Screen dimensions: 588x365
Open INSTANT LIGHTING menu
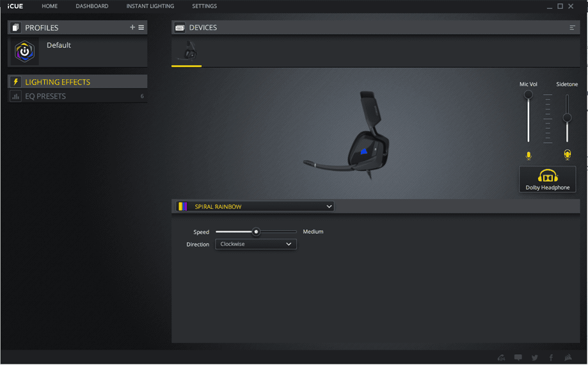pyautogui.click(x=150, y=6)
